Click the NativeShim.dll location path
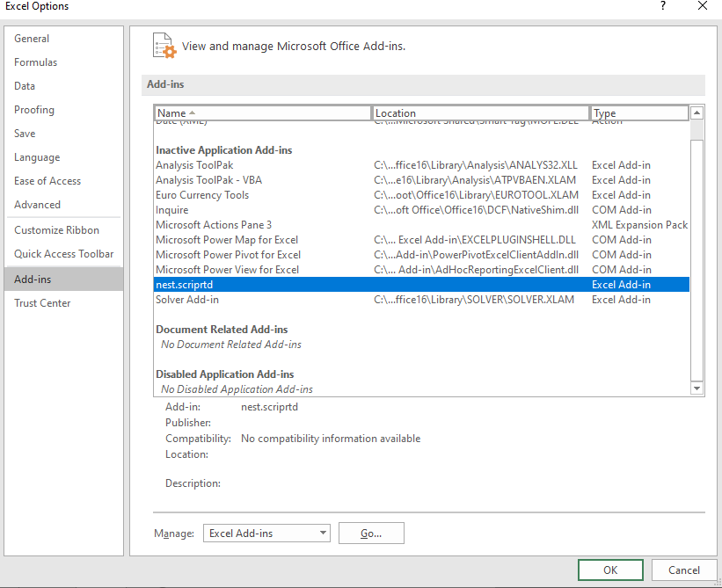Image resolution: width=722 pixels, height=588 pixels. coord(476,210)
